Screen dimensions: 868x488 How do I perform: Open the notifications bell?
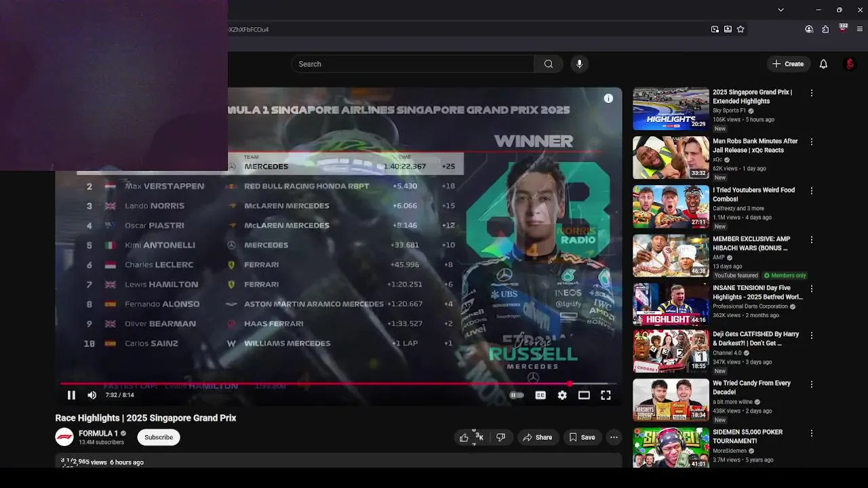click(823, 64)
